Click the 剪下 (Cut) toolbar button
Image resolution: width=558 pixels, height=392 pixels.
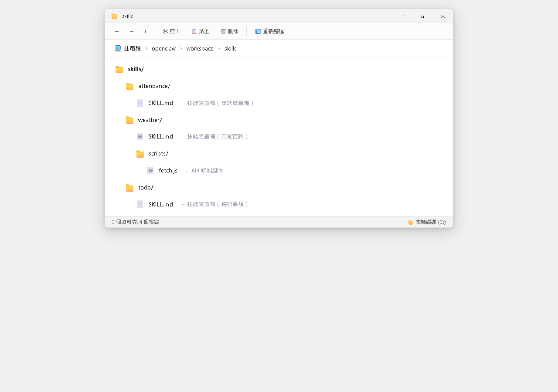pyautogui.click(x=171, y=31)
